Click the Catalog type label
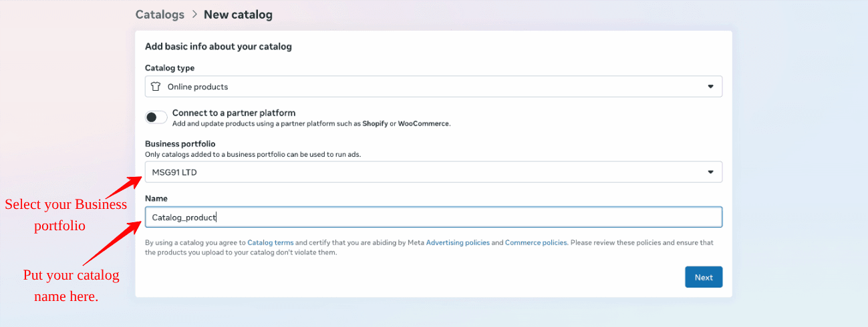868x327 pixels. coord(170,67)
